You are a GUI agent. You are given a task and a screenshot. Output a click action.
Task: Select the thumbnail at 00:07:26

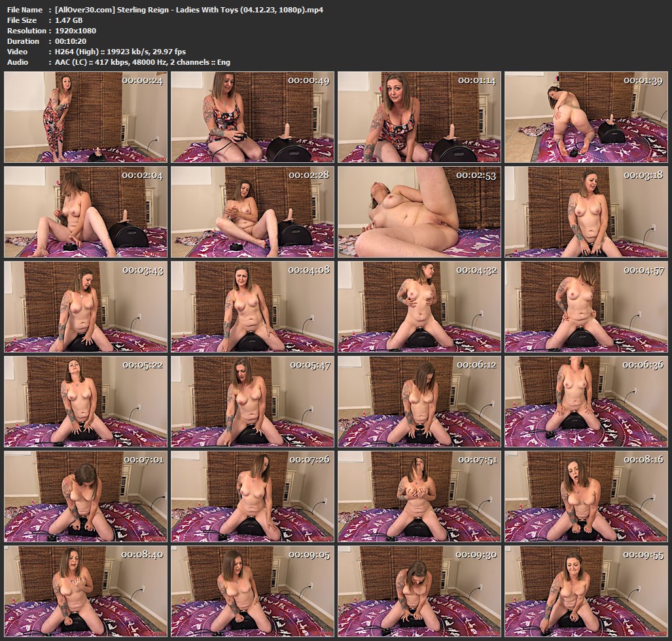click(x=253, y=496)
